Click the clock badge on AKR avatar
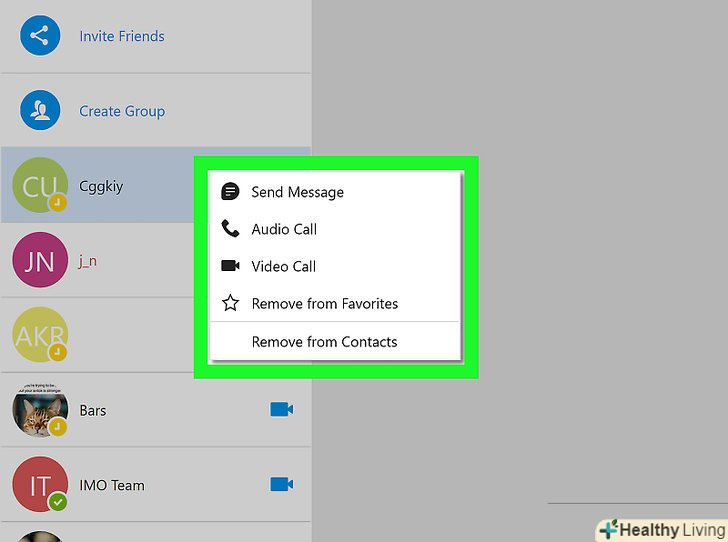This screenshot has height=542, width=728. click(x=58, y=352)
